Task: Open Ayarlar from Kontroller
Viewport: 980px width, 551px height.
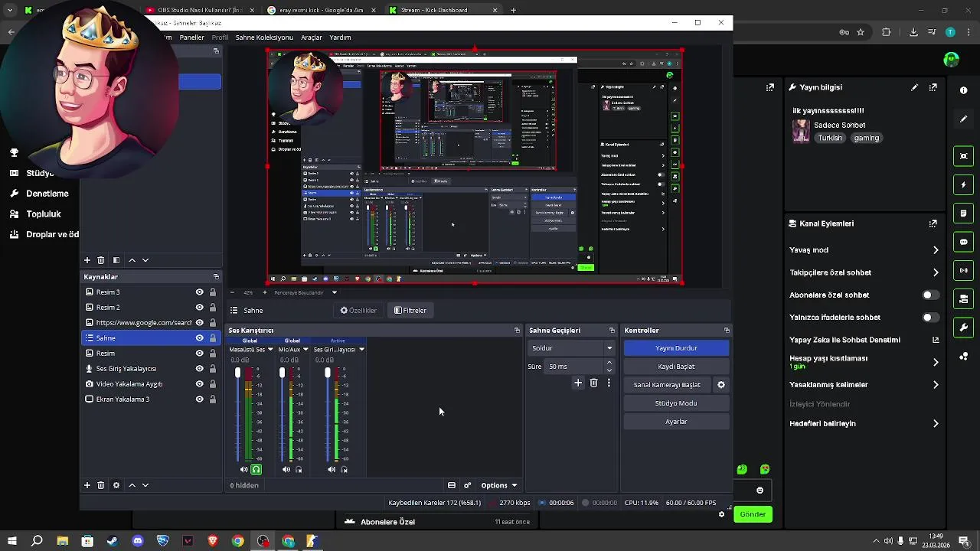Action: pyautogui.click(x=676, y=422)
